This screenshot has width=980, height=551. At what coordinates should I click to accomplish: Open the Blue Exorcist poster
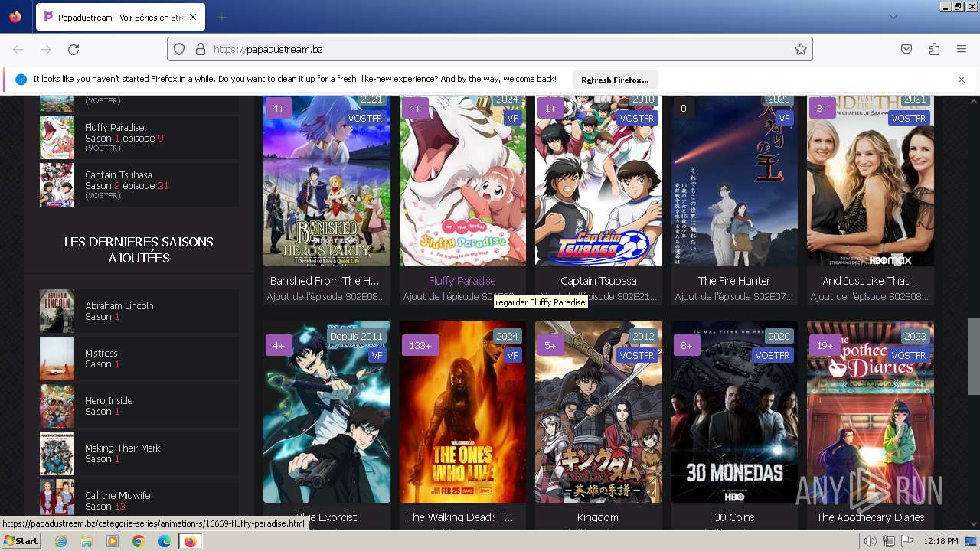tap(327, 412)
